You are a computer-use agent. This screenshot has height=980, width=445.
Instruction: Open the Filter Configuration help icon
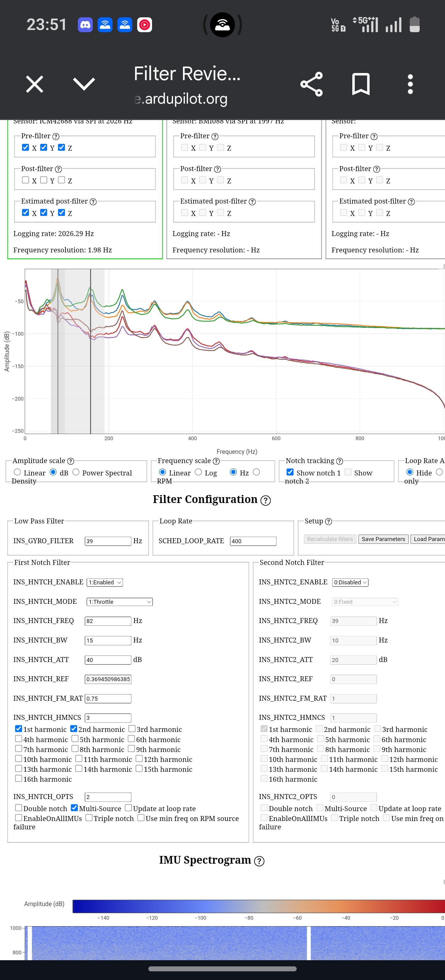pyautogui.click(x=266, y=500)
